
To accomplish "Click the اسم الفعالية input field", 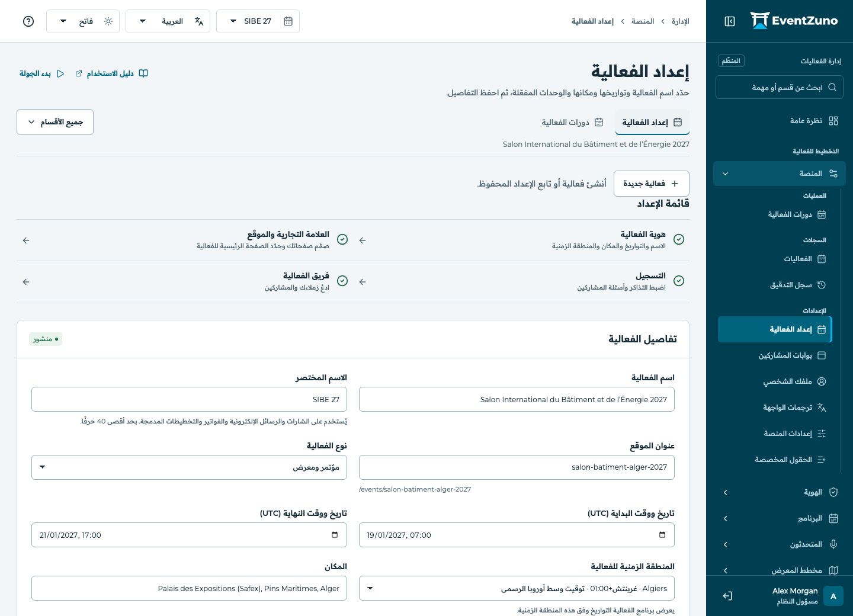I will click(x=517, y=399).
